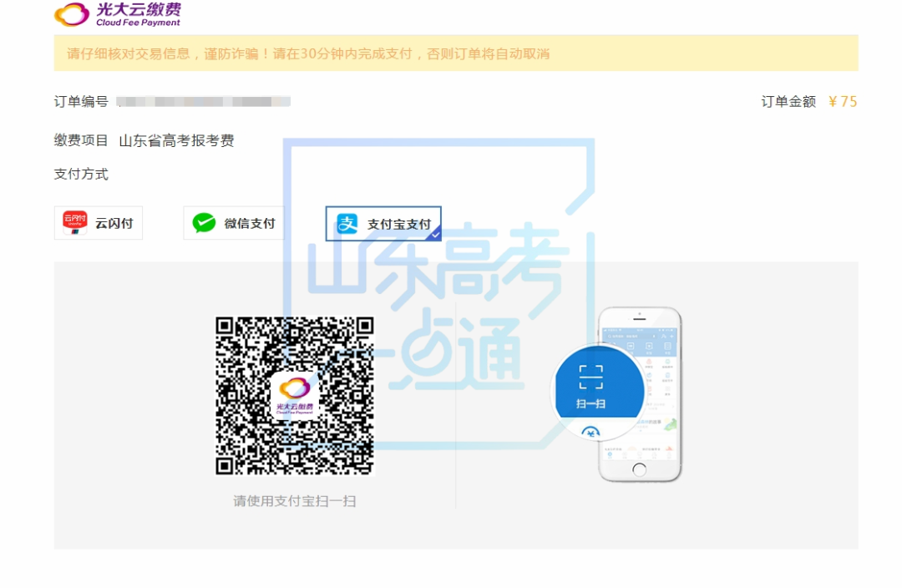Image resolution: width=902 pixels, height=588 pixels.
Task: Click the red UnionPay 云闪付 icon
Action: click(75, 222)
